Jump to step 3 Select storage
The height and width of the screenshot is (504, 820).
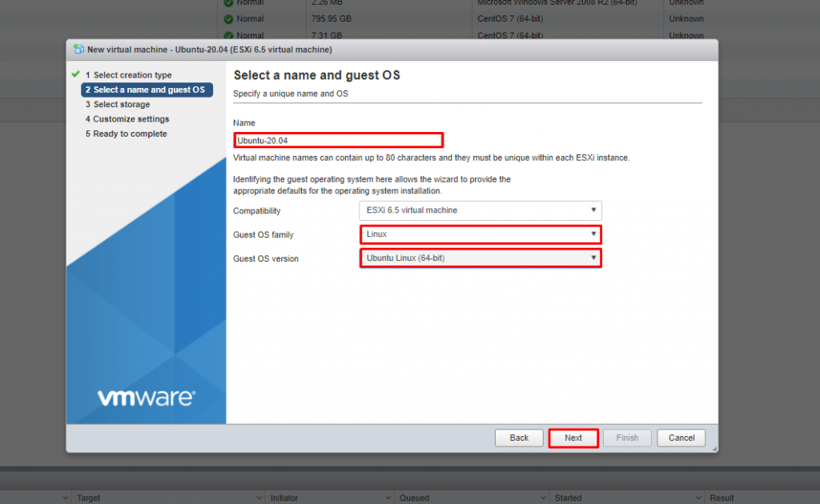[122, 105]
